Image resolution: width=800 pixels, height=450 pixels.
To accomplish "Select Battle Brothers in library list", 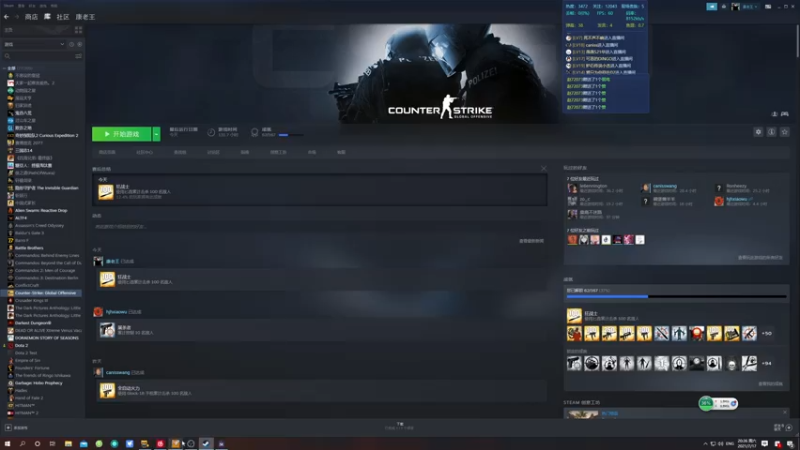I will tap(29, 248).
